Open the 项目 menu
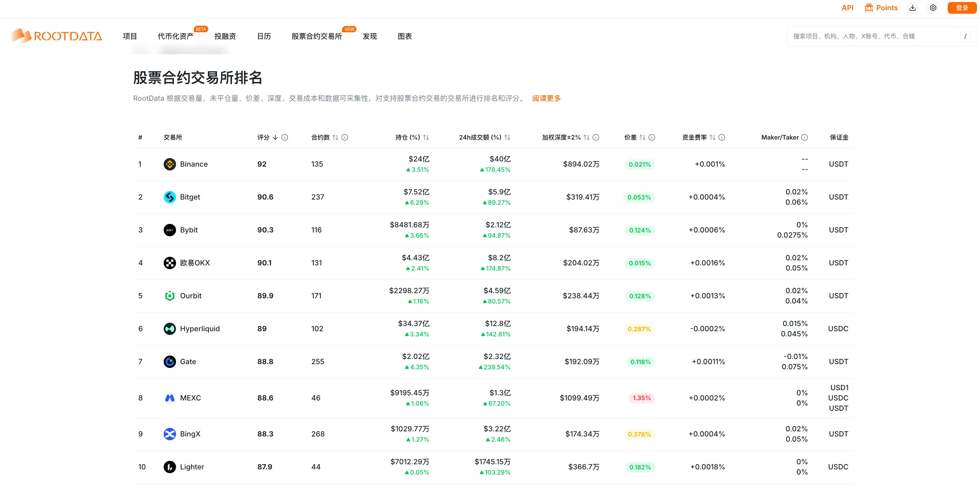This screenshot has width=980, height=491. coord(130,36)
